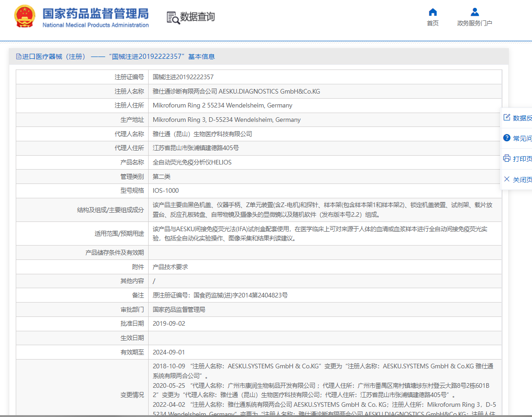Click agent address 江苏省昆山市张浦镇建德路405号 in 代理人住所 row
This screenshot has width=532, height=417.
[x=196, y=148]
